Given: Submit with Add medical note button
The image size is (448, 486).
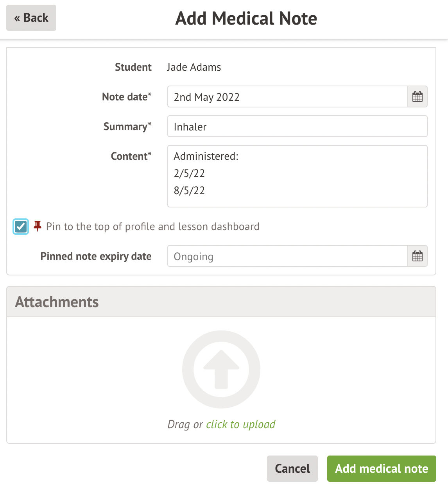Looking at the screenshot, I should [382, 468].
